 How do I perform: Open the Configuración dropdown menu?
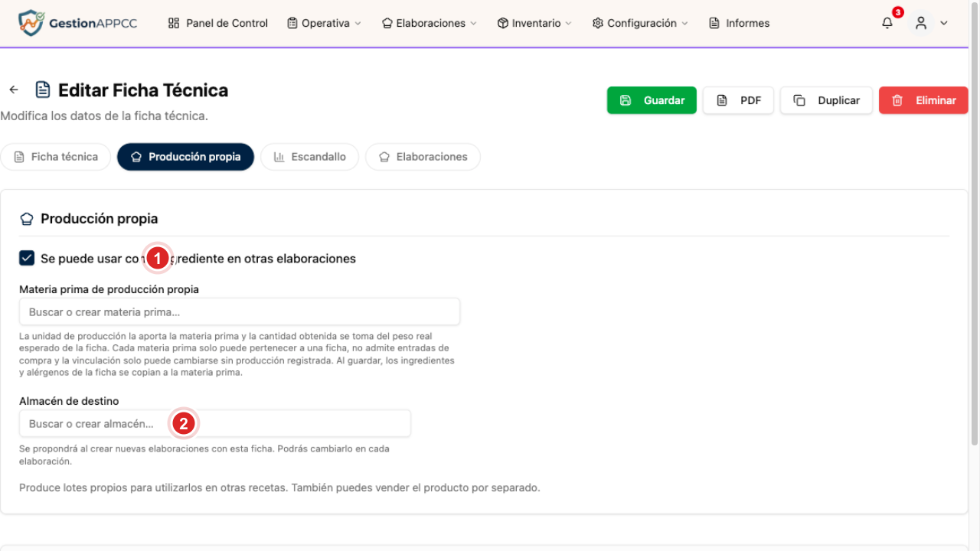tap(640, 23)
